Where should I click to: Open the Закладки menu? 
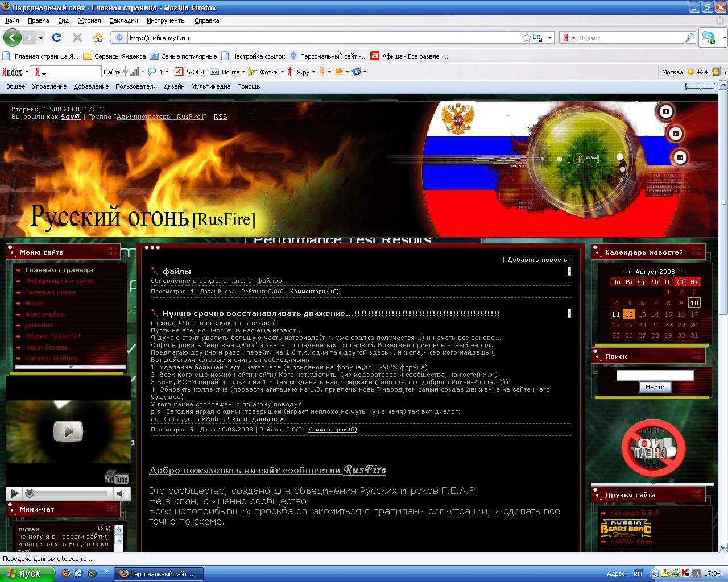(124, 20)
